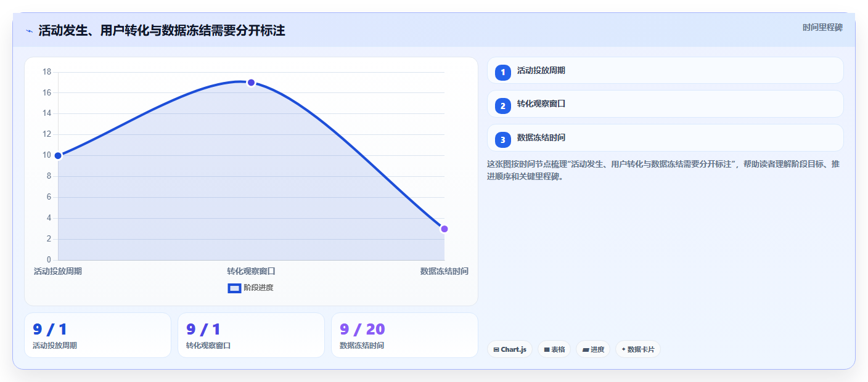Click the y-axis value 10
Viewport: 868px width, 382px height.
[x=47, y=155]
